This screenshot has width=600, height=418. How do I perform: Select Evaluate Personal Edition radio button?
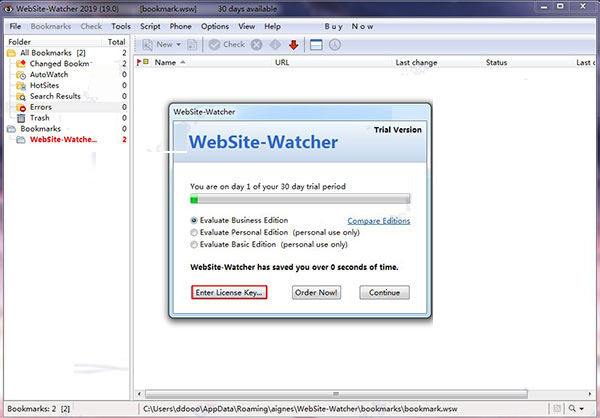(x=194, y=232)
